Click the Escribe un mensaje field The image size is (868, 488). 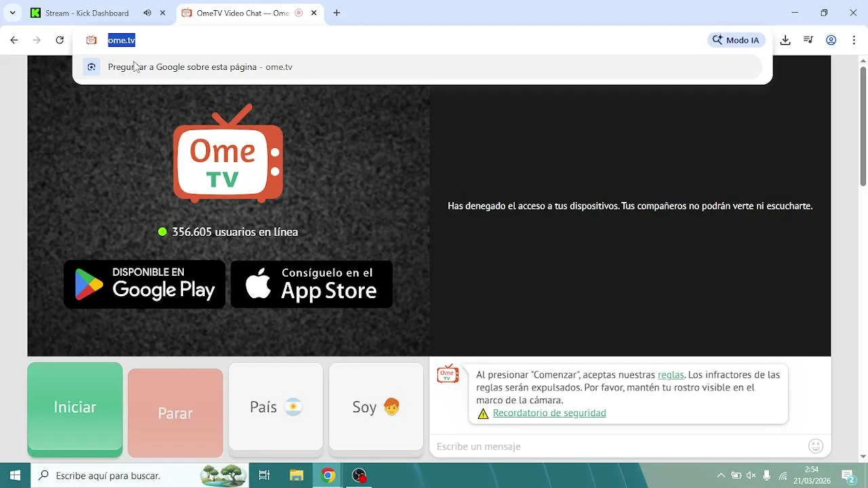pyautogui.click(x=618, y=446)
